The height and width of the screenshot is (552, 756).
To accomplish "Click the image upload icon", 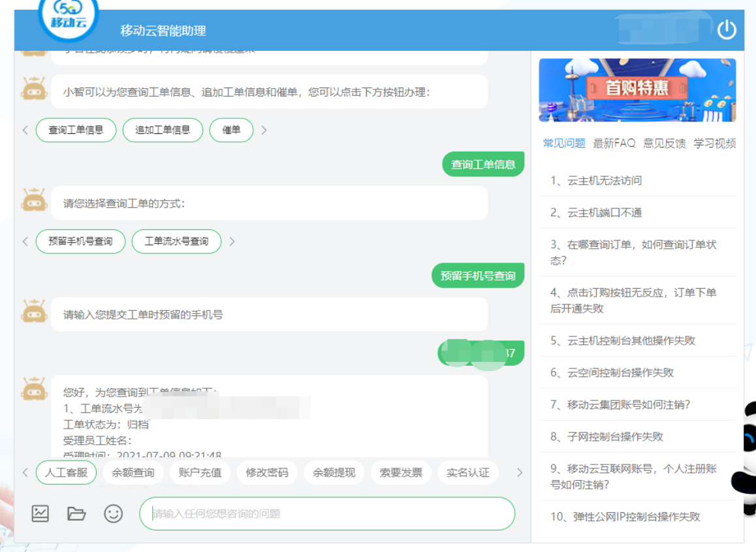I will (40, 513).
